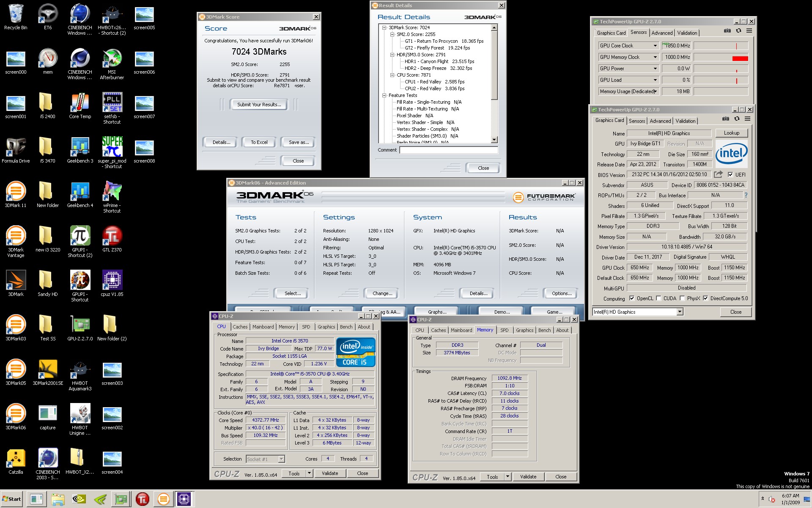Switch to Bench tab in CPU-Z Memory window
This screenshot has width=812, height=508.
click(x=545, y=330)
